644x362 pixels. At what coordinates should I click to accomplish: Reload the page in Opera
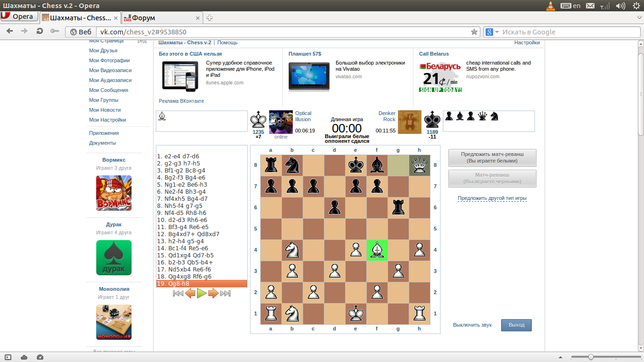click(40, 32)
